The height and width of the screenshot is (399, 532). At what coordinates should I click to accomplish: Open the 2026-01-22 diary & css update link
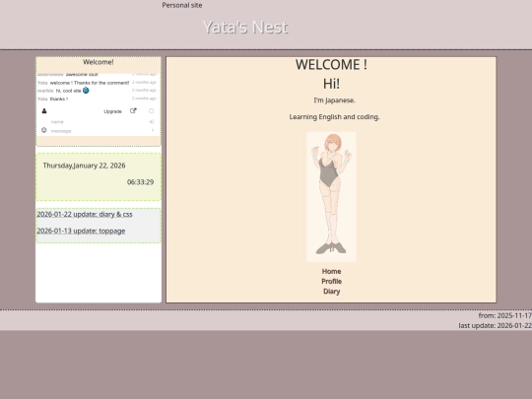85,215
